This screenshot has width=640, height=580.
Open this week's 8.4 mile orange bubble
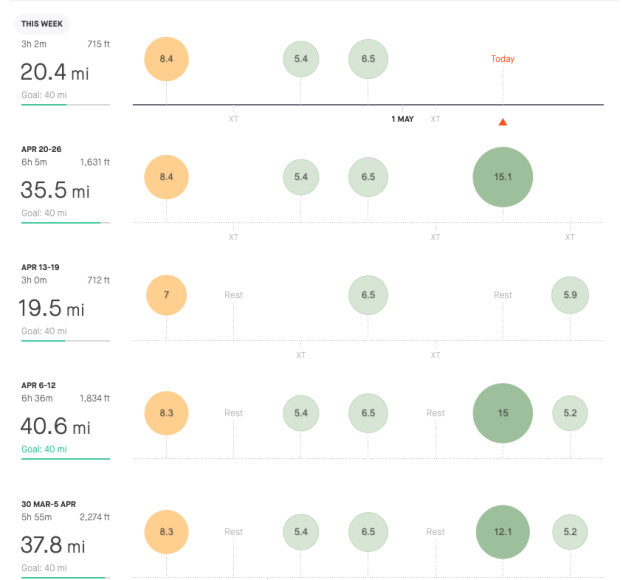166,59
